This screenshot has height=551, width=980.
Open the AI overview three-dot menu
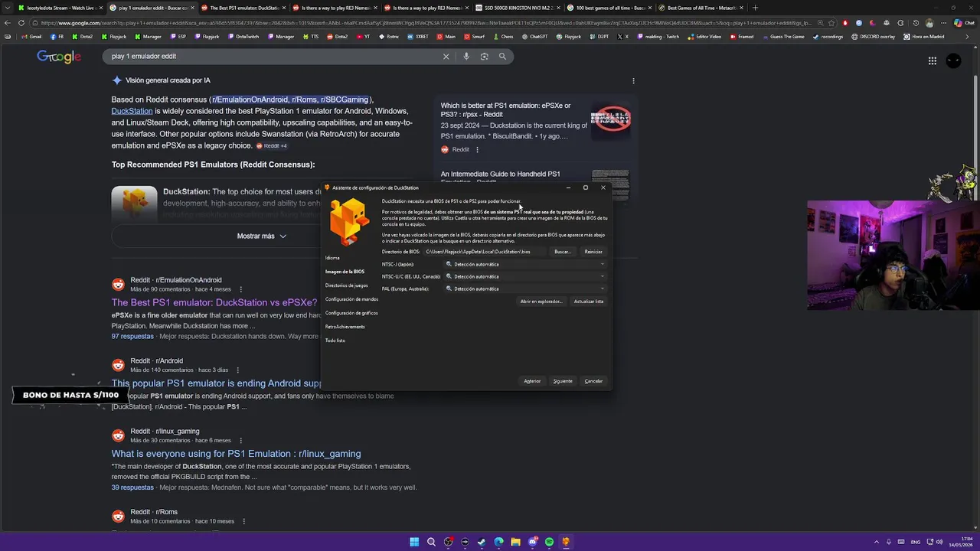(633, 80)
